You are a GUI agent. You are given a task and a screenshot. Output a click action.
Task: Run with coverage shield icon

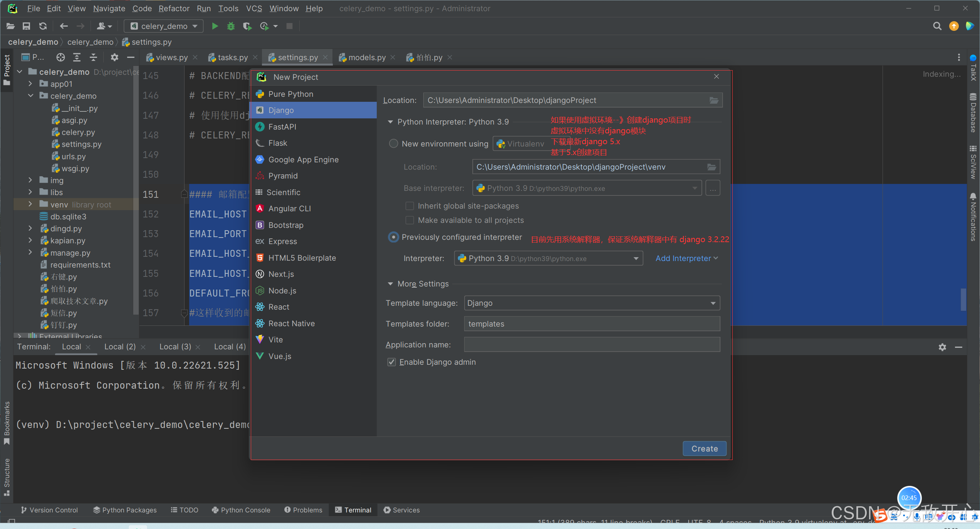coord(247,26)
